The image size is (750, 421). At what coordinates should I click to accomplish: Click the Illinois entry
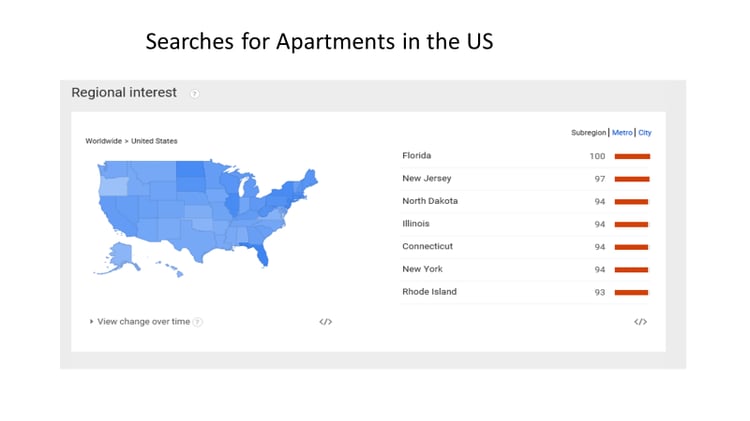[526, 224]
